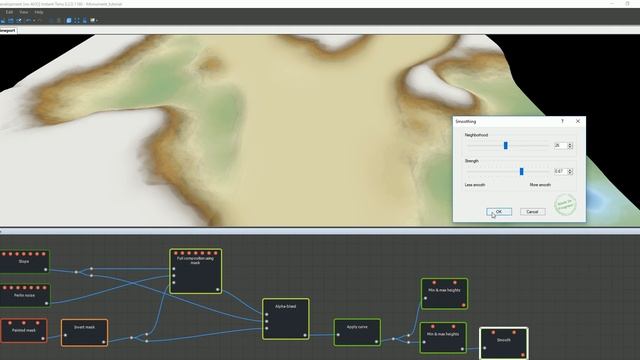Cancel the Smoothing dialog
This screenshot has height=360, width=640.
point(532,211)
